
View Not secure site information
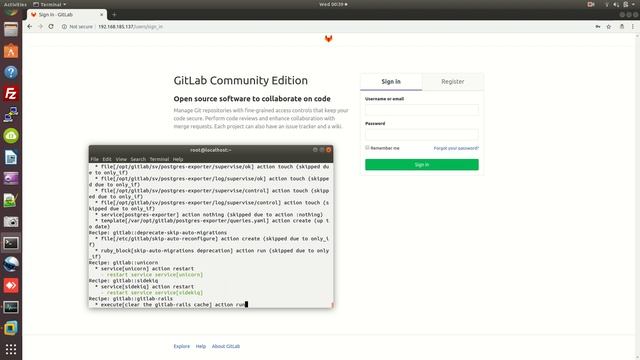(x=77, y=27)
